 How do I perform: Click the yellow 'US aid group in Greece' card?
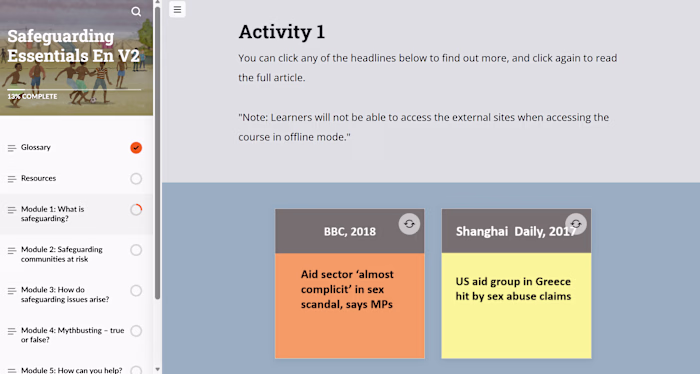pyautogui.click(x=517, y=306)
